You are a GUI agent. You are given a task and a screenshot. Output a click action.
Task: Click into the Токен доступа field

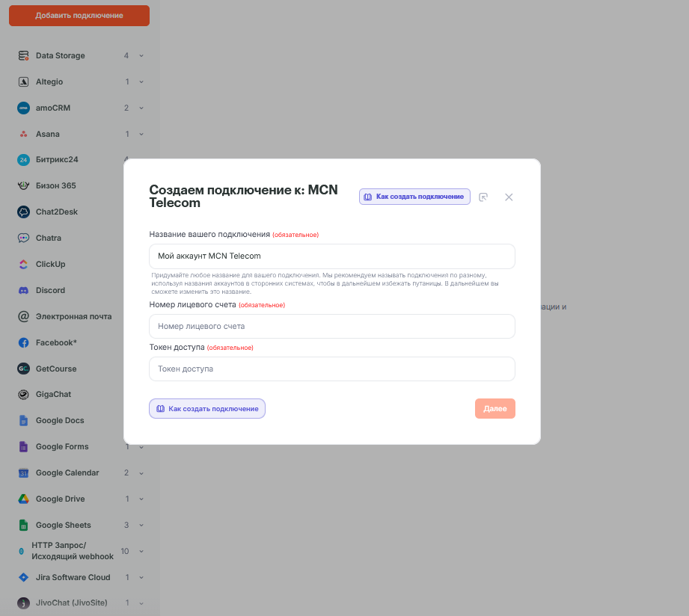332,369
